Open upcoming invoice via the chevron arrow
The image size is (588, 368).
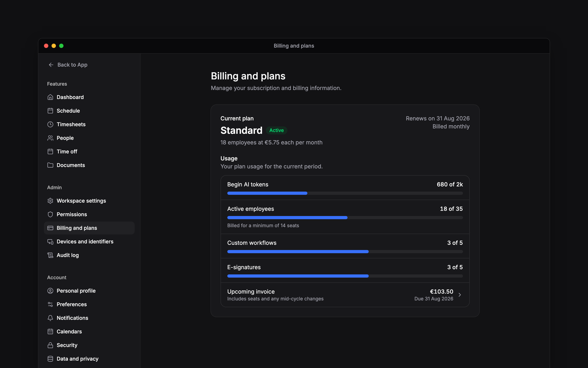pyautogui.click(x=460, y=295)
